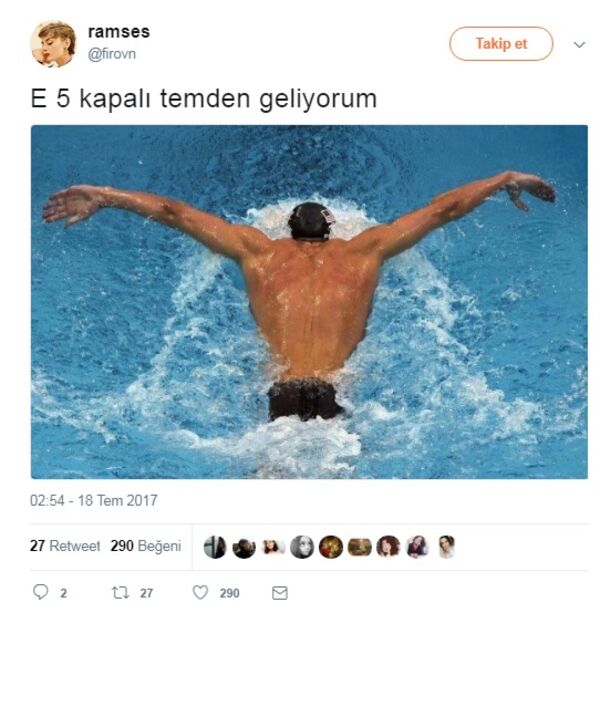
Task: Open the @firovn handle link
Action: click(112, 54)
